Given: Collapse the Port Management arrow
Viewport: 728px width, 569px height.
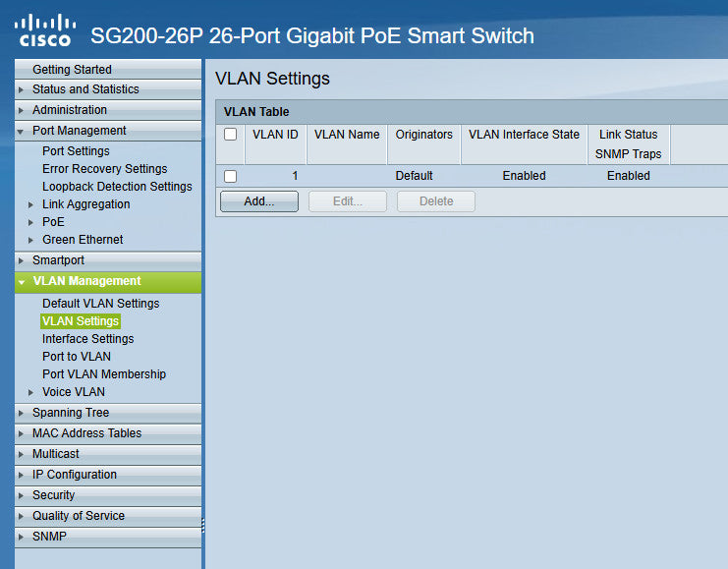Looking at the screenshot, I should [x=21, y=132].
